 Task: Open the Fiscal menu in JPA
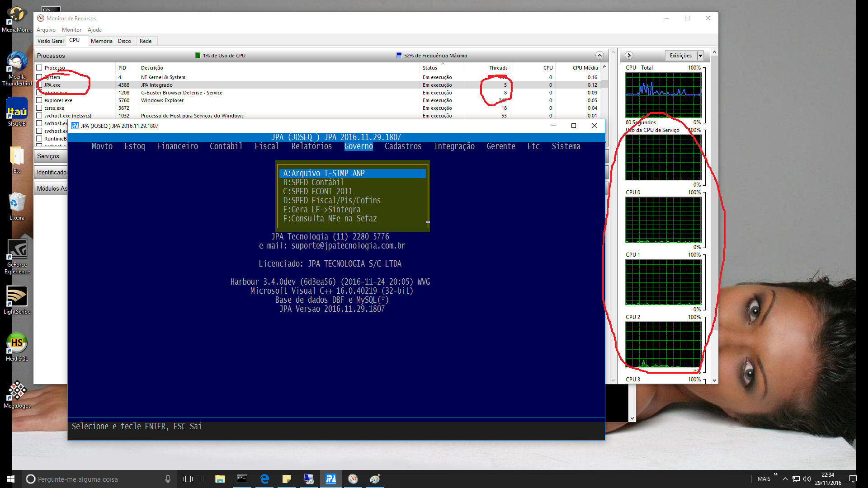point(267,146)
